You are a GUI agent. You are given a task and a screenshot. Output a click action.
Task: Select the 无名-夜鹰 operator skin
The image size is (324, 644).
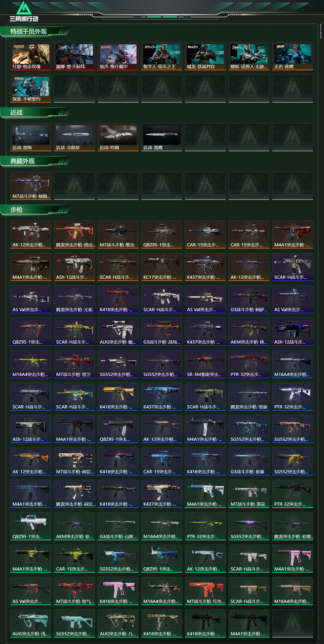(x=292, y=56)
